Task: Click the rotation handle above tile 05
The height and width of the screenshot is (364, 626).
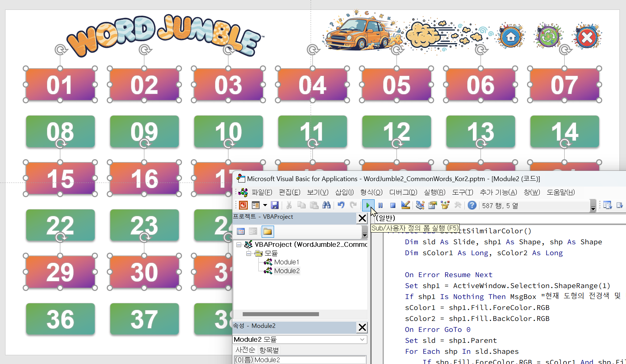Action: [x=397, y=49]
